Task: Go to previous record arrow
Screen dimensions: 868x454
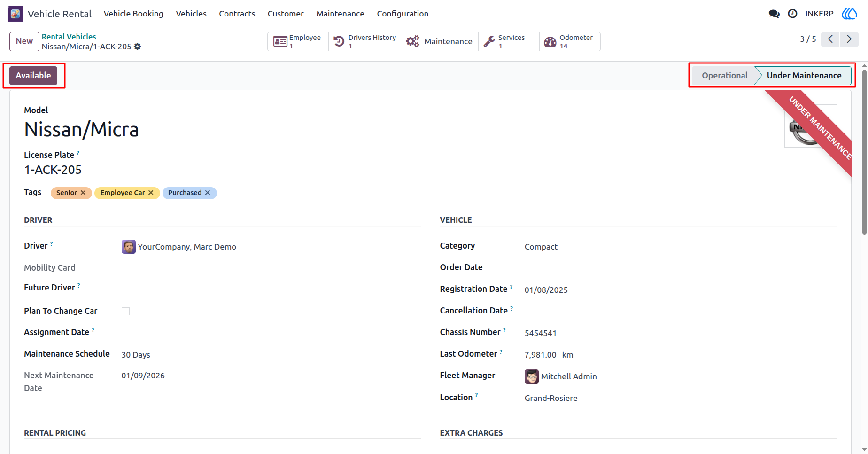Action: coord(830,39)
